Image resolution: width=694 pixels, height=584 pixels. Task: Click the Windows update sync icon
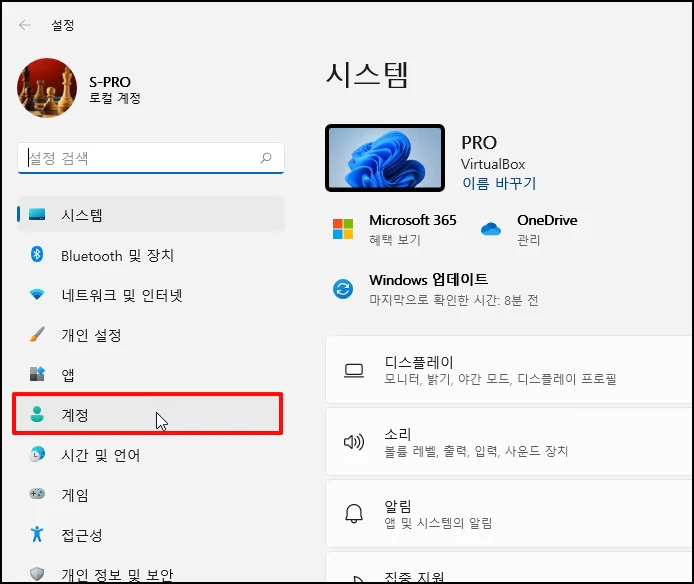point(343,289)
